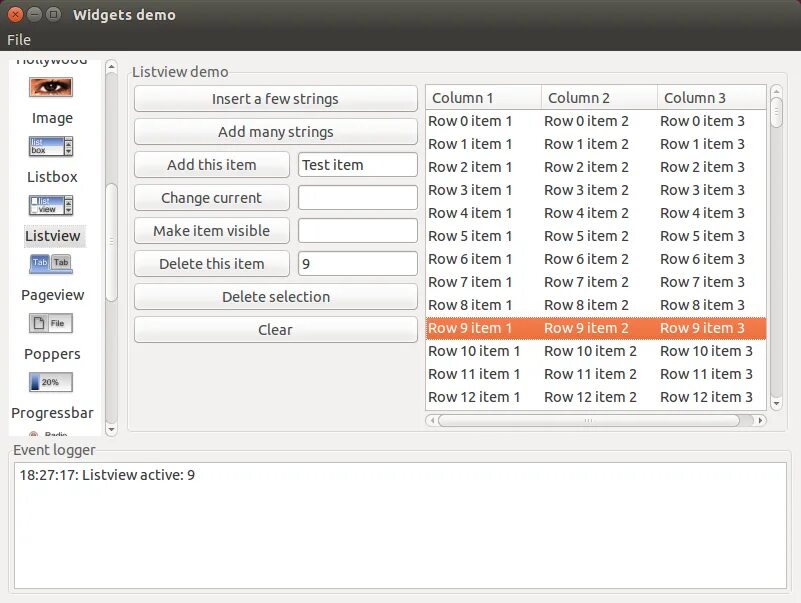
Task: Open the Progressbar 20% icon
Action: pos(51,382)
